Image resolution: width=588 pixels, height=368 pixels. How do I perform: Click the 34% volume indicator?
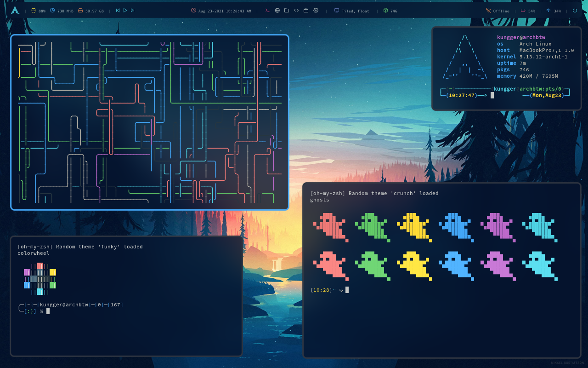coord(554,11)
